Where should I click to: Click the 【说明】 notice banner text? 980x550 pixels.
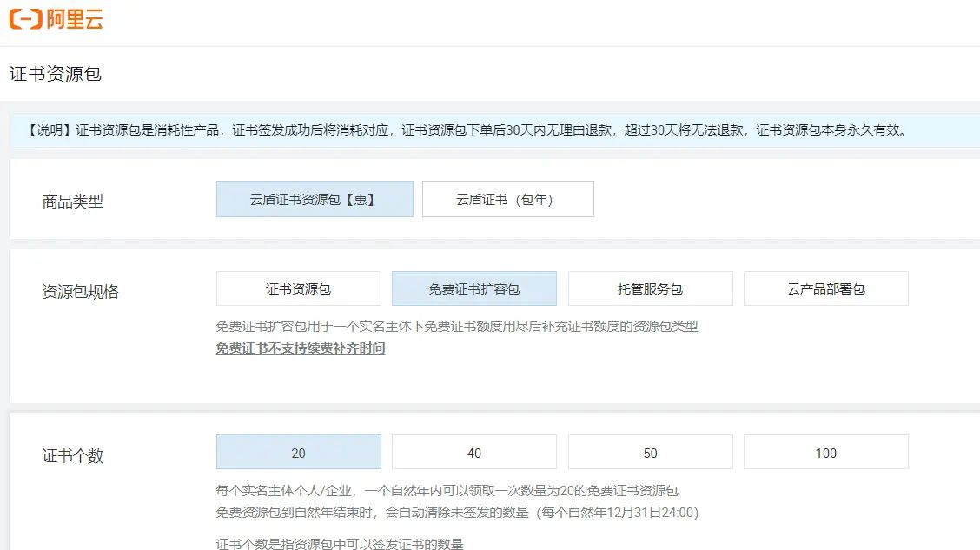click(x=468, y=130)
